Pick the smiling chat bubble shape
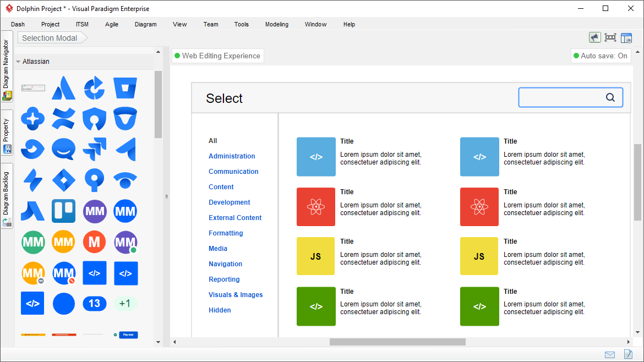Image resolution: width=644 pixels, height=362 pixels. (64, 149)
